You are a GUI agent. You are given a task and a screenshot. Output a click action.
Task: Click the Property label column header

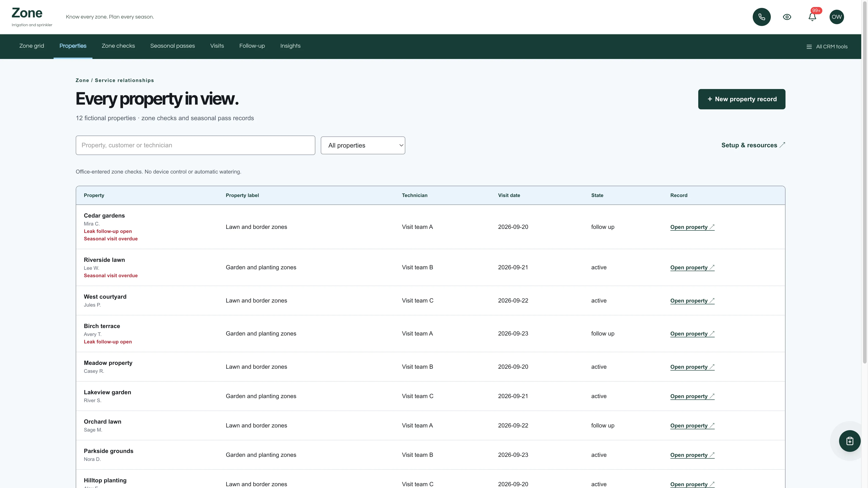point(242,195)
